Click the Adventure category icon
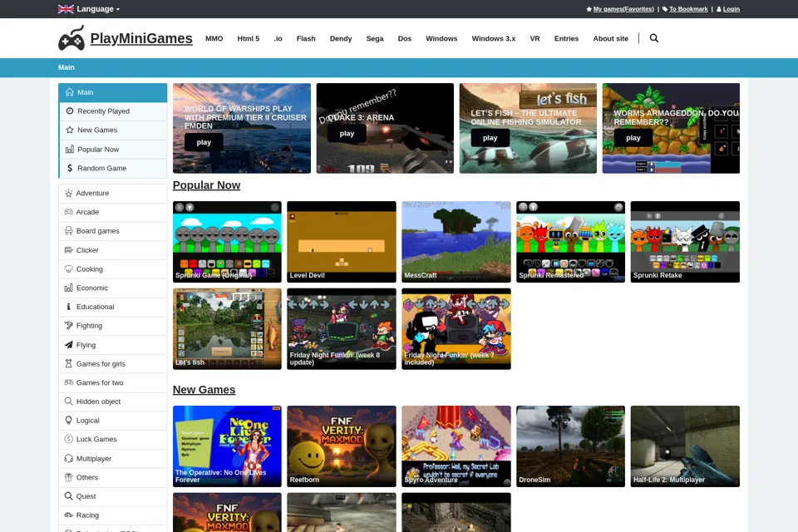The height and width of the screenshot is (532, 798). (69, 193)
